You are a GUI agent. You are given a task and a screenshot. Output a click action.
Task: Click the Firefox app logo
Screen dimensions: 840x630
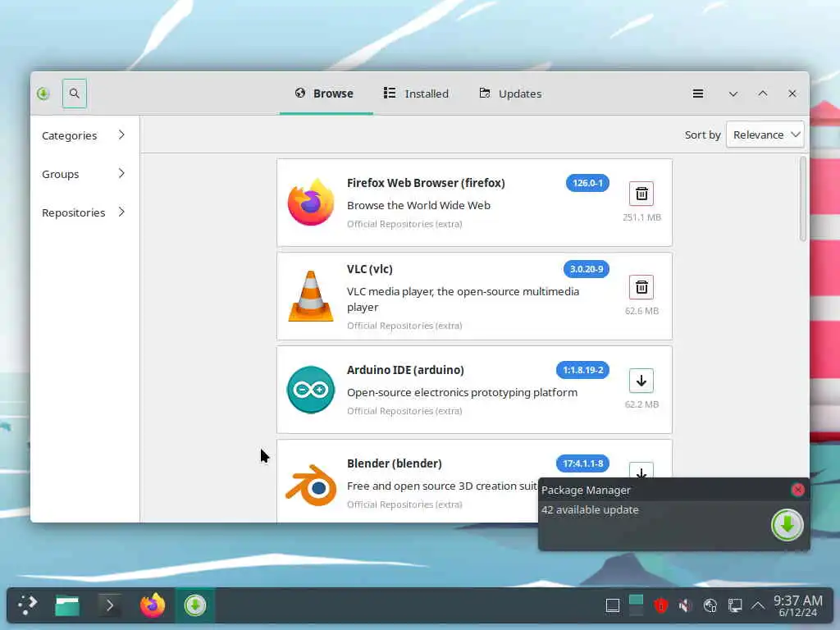tap(311, 202)
